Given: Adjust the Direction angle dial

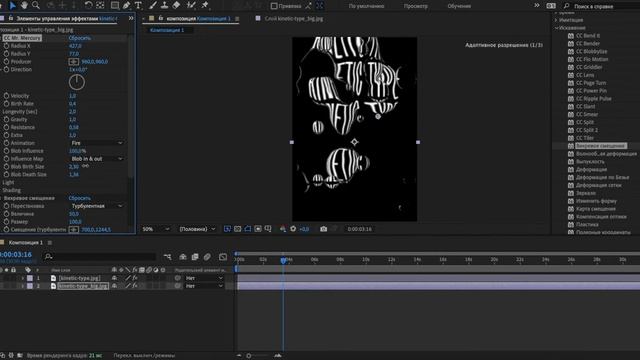Looking at the screenshot, I should (77, 82).
